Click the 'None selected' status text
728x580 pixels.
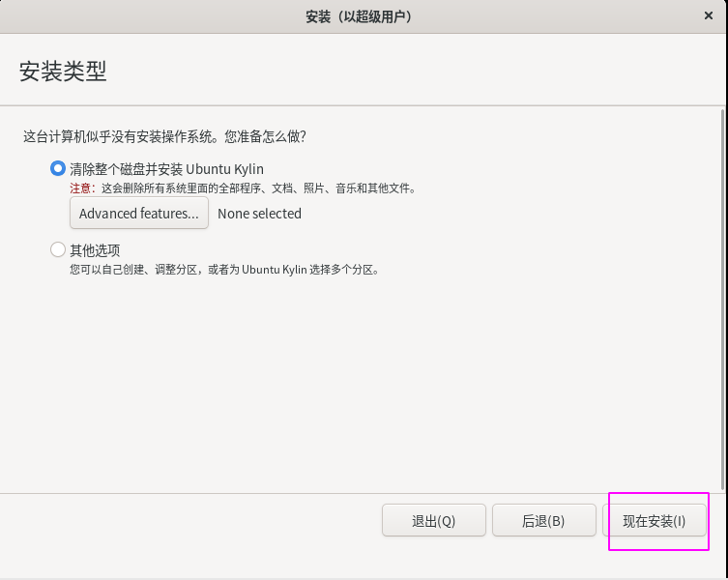click(259, 214)
